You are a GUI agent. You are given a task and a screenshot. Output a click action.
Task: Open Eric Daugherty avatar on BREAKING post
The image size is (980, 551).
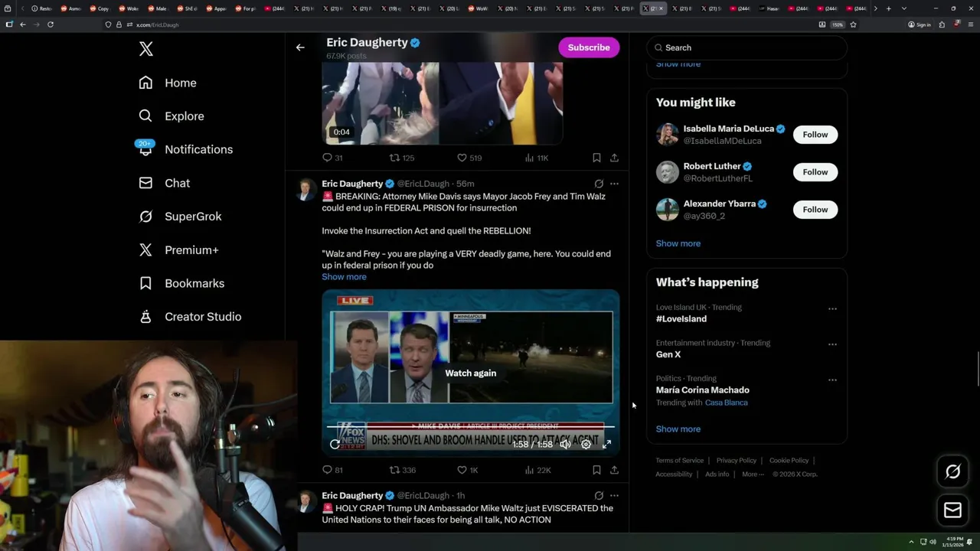coord(306,190)
